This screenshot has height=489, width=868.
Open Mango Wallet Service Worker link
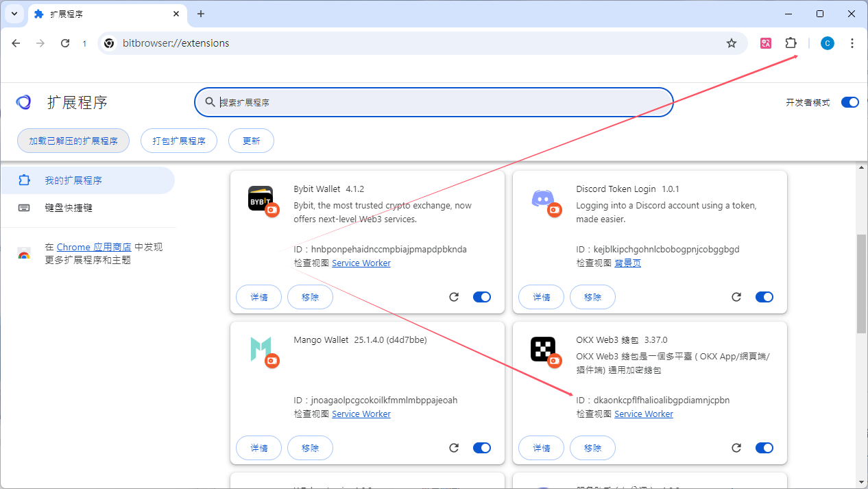361,414
